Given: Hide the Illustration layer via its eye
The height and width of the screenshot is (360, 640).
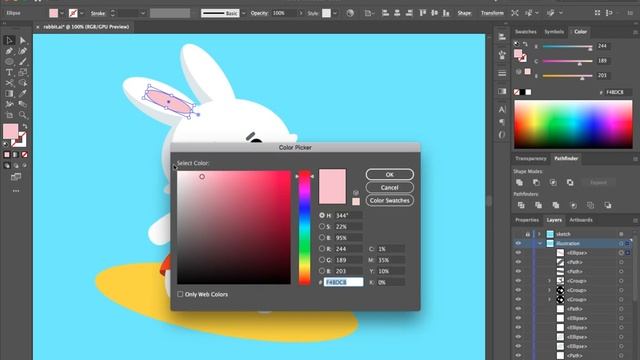Looking at the screenshot, I should (x=518, y=244).
